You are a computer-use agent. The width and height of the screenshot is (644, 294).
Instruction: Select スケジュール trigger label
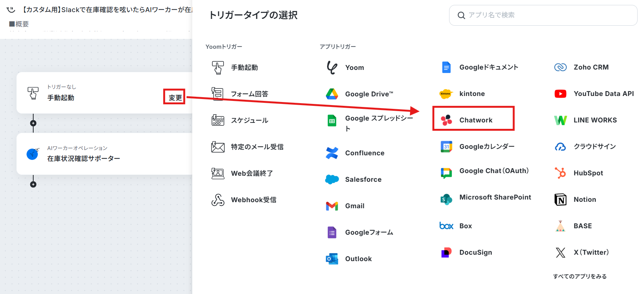[250, 121]
